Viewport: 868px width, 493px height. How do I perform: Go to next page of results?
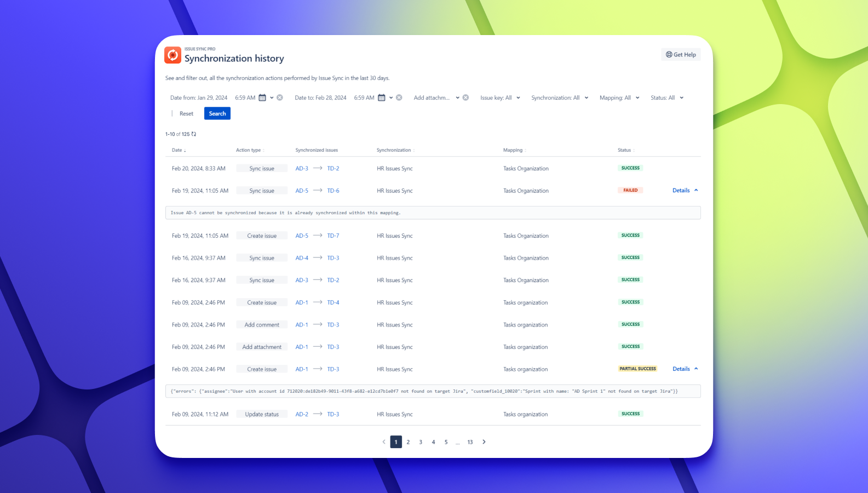click(484, 442)
